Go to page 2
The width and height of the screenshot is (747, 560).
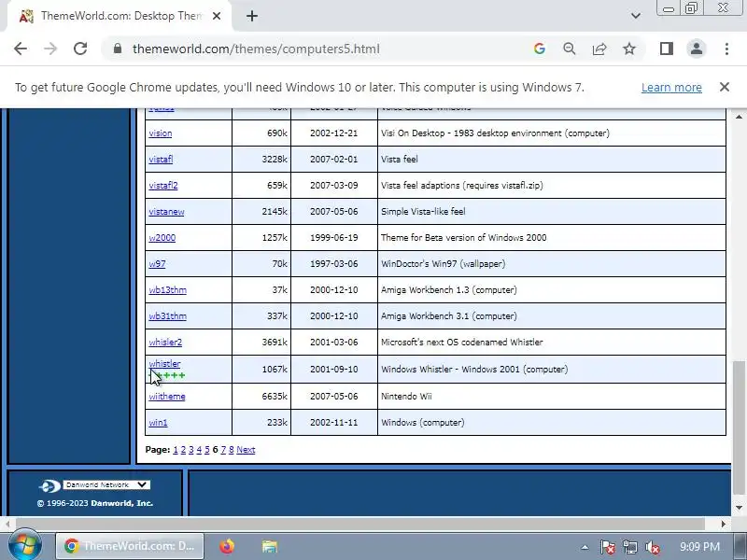tap(183, 450)
